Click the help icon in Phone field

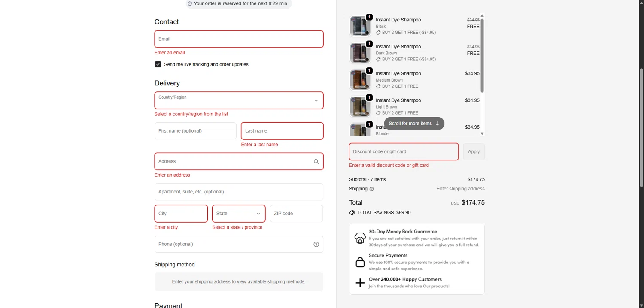tap(316, 245)
